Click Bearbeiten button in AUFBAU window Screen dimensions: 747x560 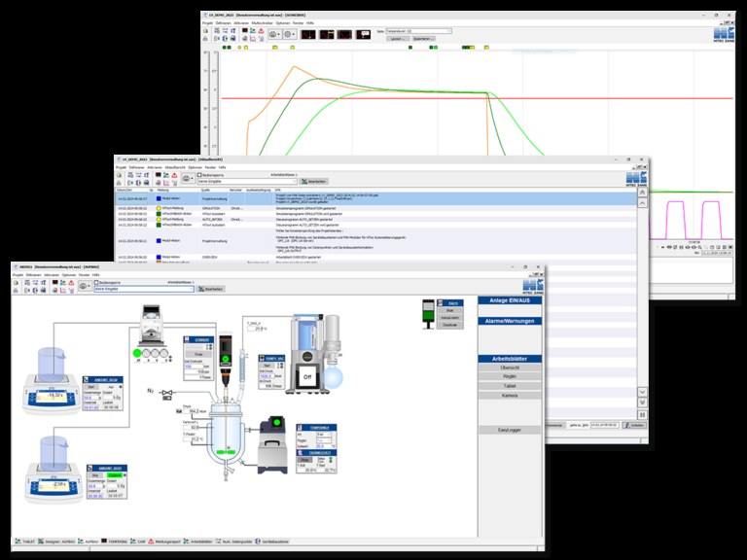click(210, 289)
